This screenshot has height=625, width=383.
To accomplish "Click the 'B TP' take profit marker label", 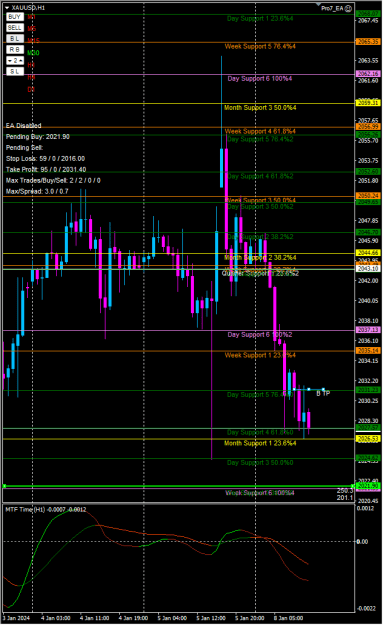I will tap(323, 393).
